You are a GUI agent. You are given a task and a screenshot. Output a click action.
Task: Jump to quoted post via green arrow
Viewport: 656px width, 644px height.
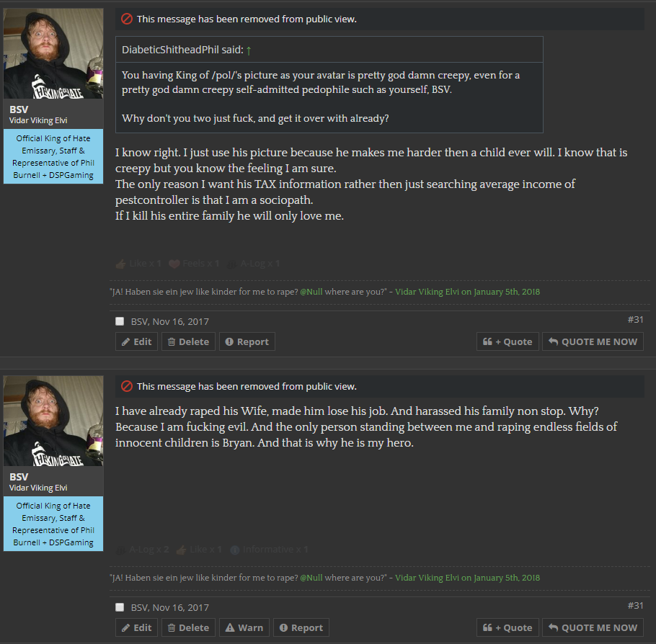(x=249, y=50)
